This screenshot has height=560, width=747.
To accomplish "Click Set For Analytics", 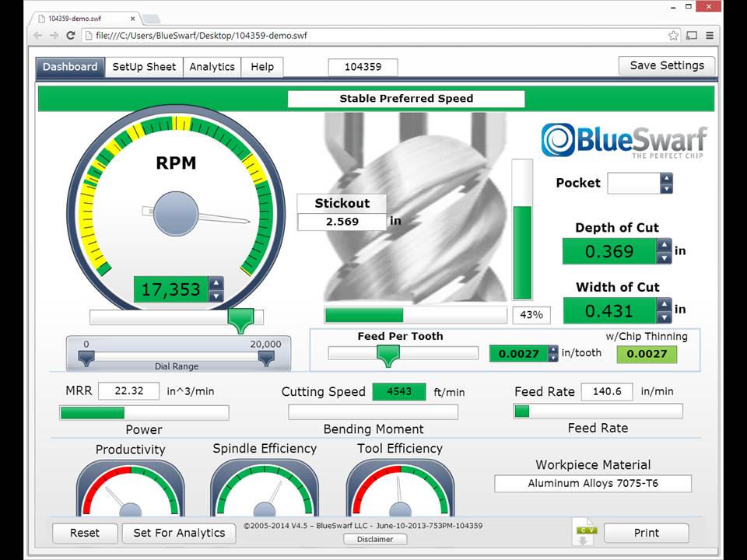I will (179, 533).
